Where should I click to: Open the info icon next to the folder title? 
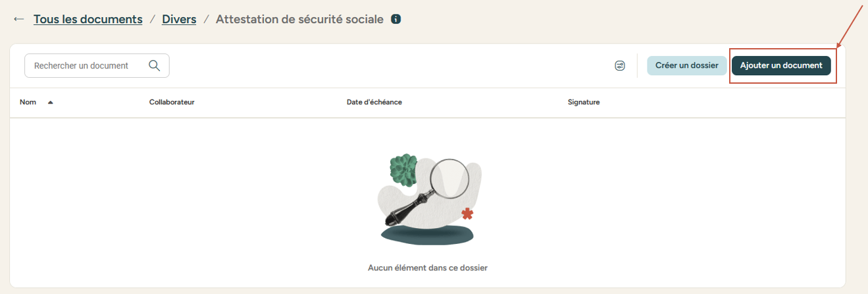click(x=396, y=19)
